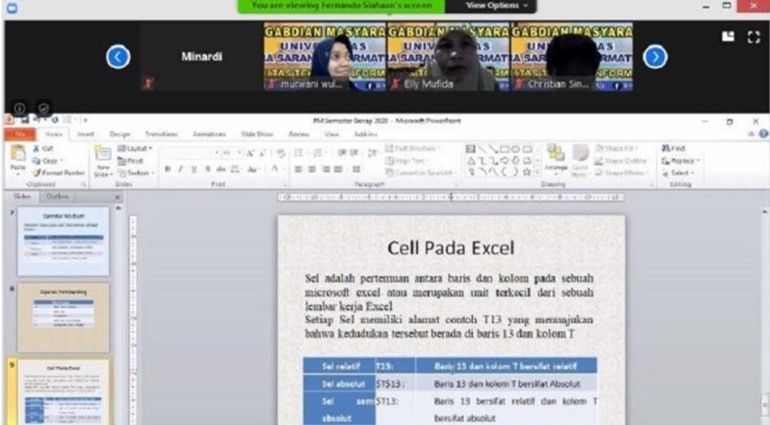Image resolution: width=770 pixels, height=425 pixels.
Task: Click Clear All Formatting icon
Action: [x=280, y=153]
